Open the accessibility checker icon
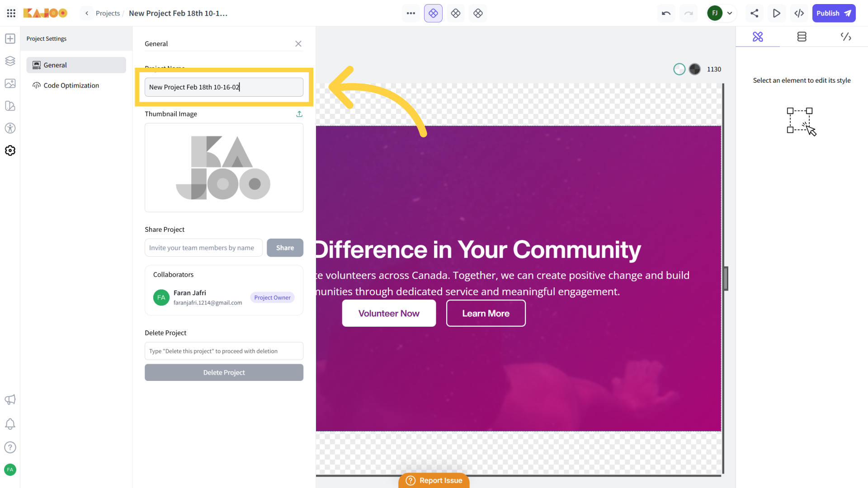Viewport: 868px width, 488px height. [x=10, y=128]
